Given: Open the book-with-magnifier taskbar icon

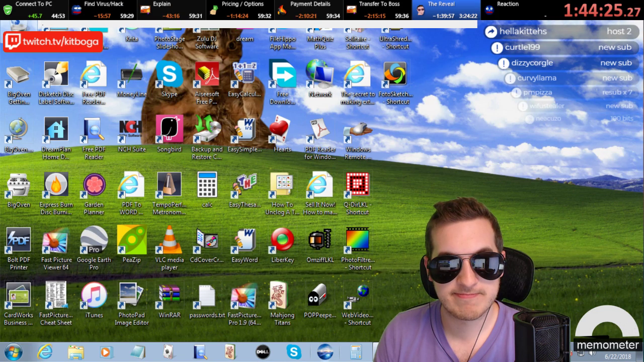Looking at the screenshot, I should click(x=200, y=352).
